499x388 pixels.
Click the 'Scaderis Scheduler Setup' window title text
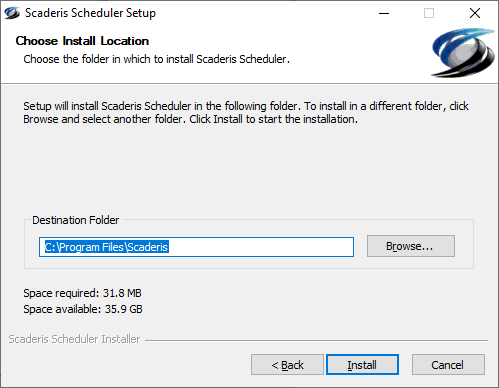pyautogui.click(x=90, y=13)
